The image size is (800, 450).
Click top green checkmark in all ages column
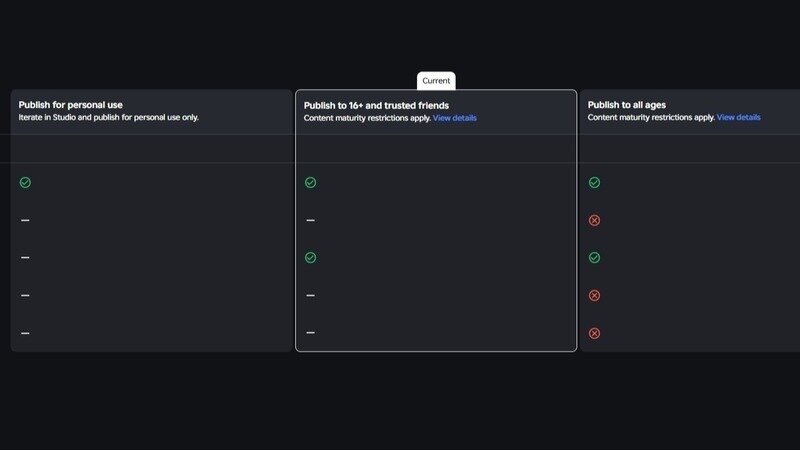pyautogui.click(x=594, y=183)
